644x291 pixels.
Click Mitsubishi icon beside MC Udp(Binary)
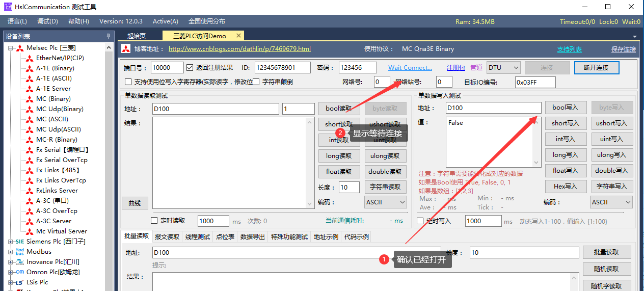coord(30,109)
